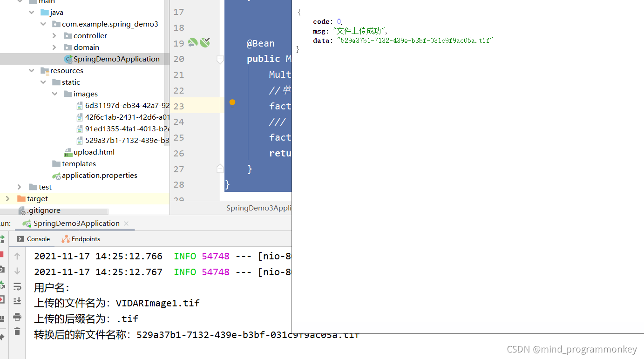Click the pin tab icon in Run panel
This screenshot has height=359, width=644.
pos(2,336)
